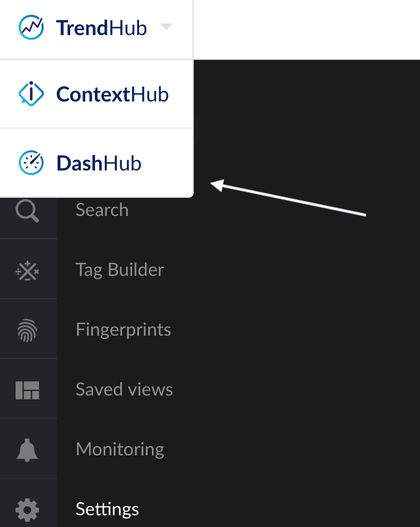Click the Settings gear icon

click(28, 509)
